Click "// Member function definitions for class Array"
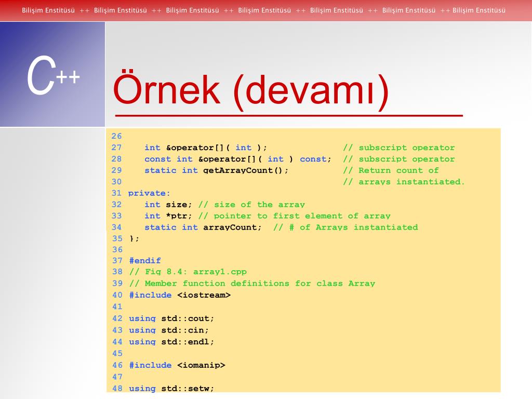 pyautogui.click(x=252, y=283)
